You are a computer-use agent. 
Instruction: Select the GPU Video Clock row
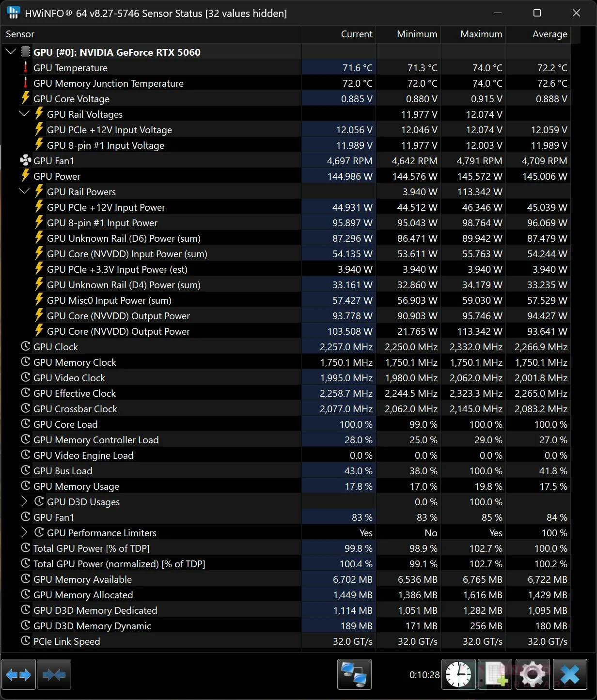pos(286,378)
